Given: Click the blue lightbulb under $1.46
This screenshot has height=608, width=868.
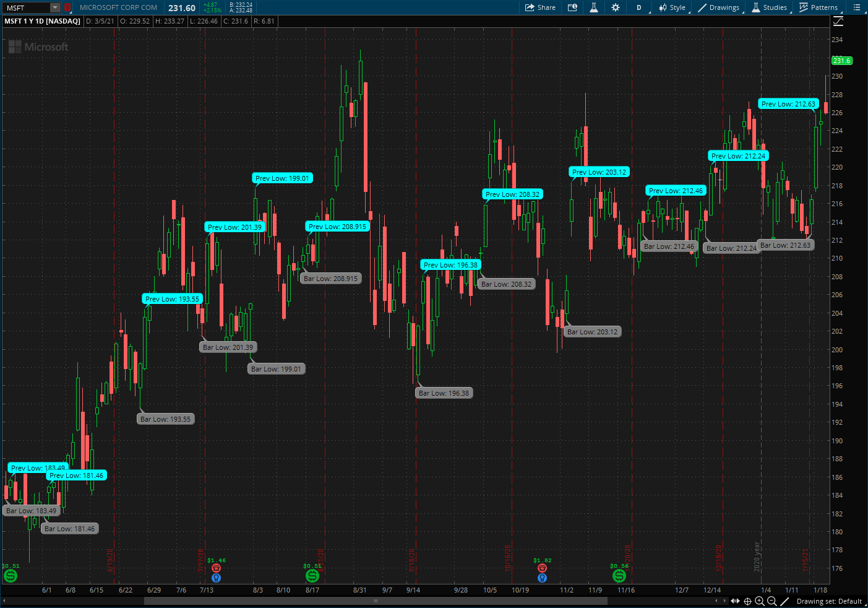Looking at the screenshot, I should point(216,578).
